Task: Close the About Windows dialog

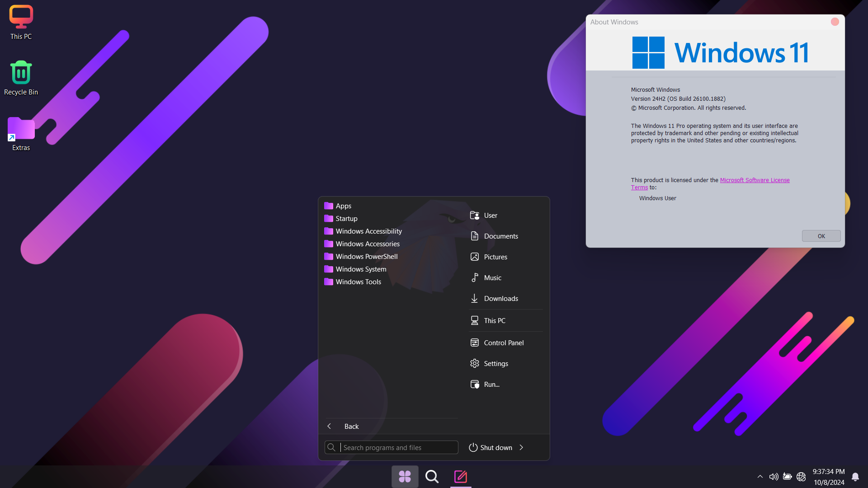Action: click(835, 22)
